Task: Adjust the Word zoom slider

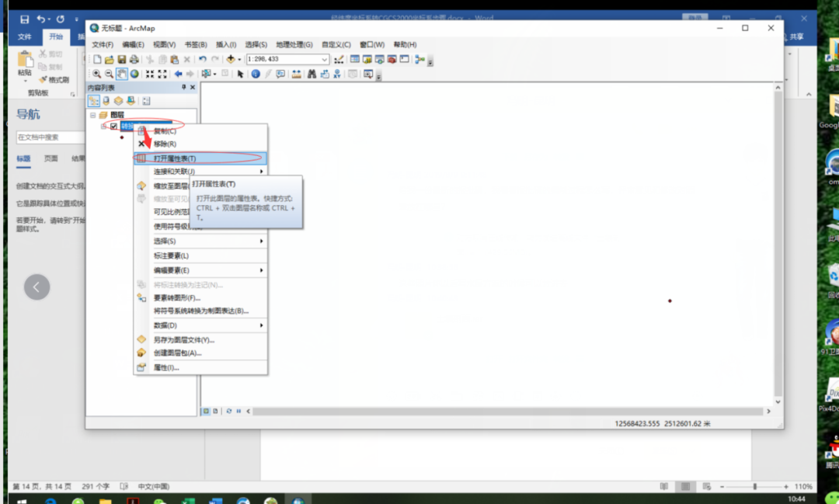Action: tap(754, 486)
